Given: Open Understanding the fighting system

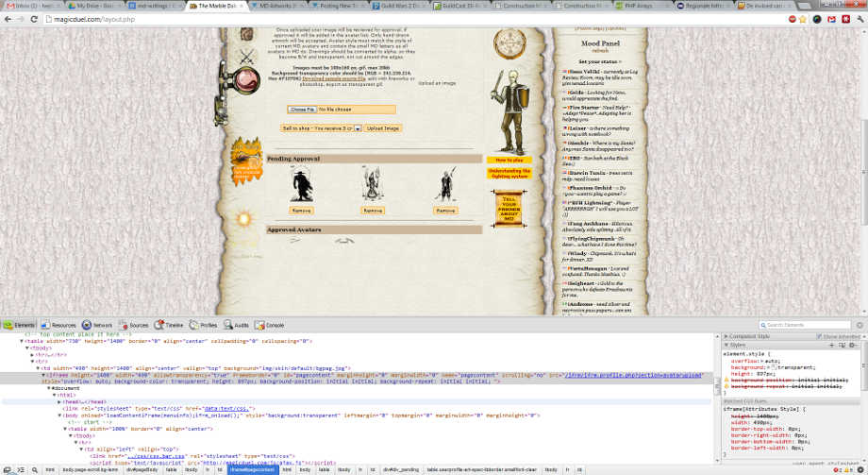Looking at the screenshot, I should point(509,174).
